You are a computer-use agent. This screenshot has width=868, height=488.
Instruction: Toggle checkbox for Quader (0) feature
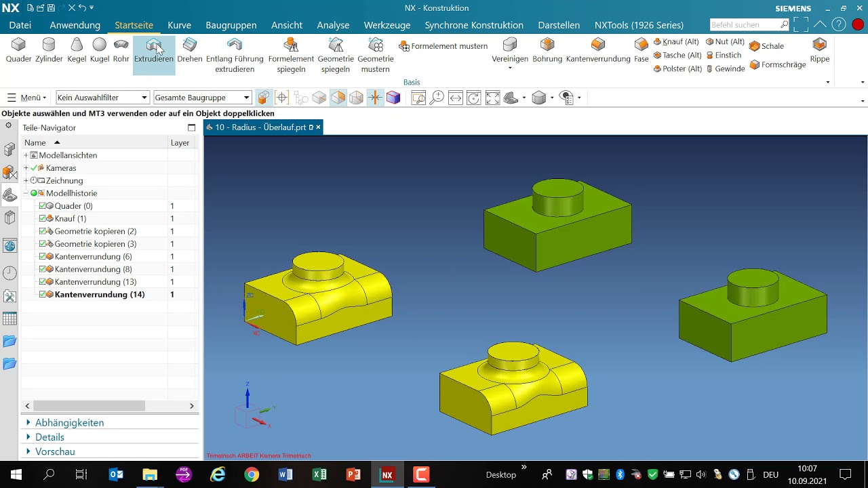pos(43,206)
